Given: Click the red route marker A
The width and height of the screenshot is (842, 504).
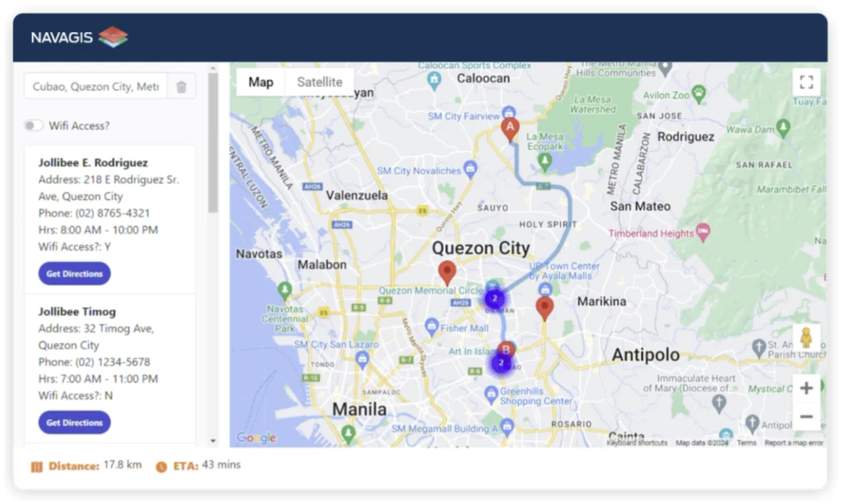Looking at the screenshot, I should 510,128.
